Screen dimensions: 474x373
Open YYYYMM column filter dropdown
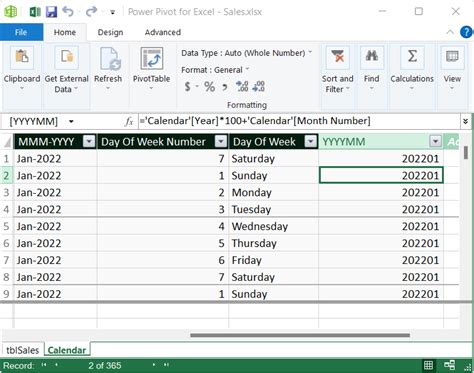[x=435, y=141]
